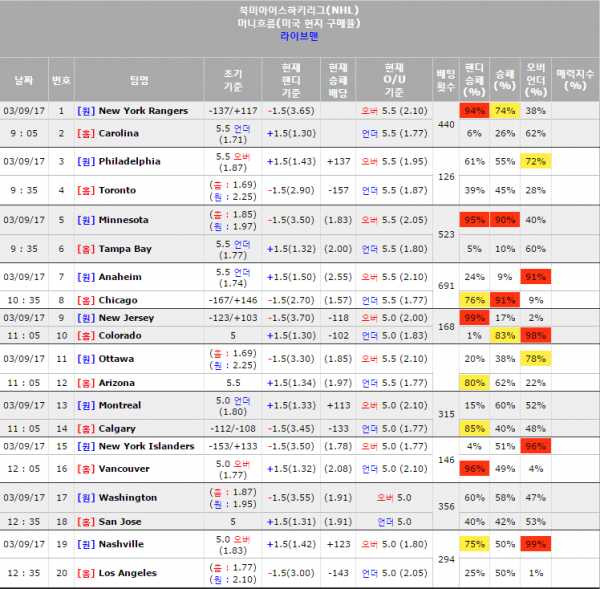Select the Chicago team name
Viewport: 600px width, 589px height.
[118, 300]
